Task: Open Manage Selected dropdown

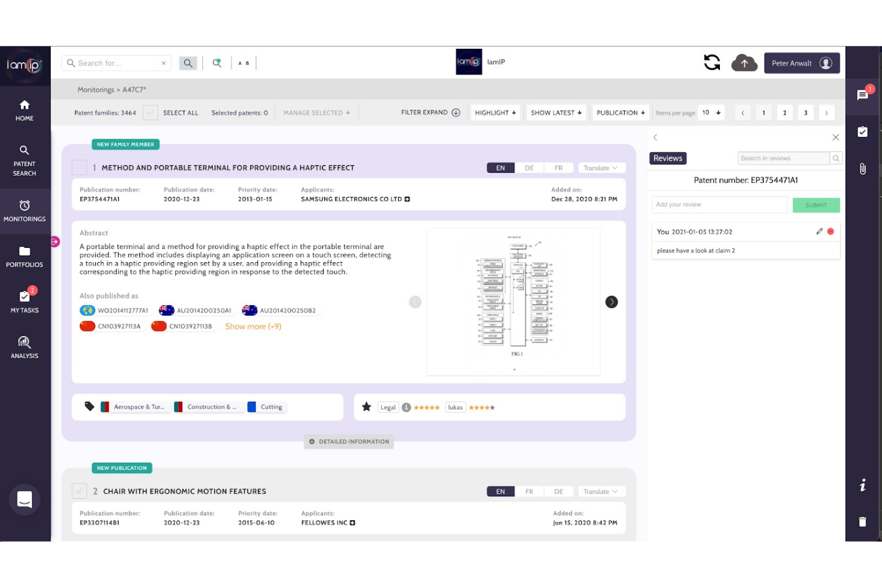Action: pos(316,113)
